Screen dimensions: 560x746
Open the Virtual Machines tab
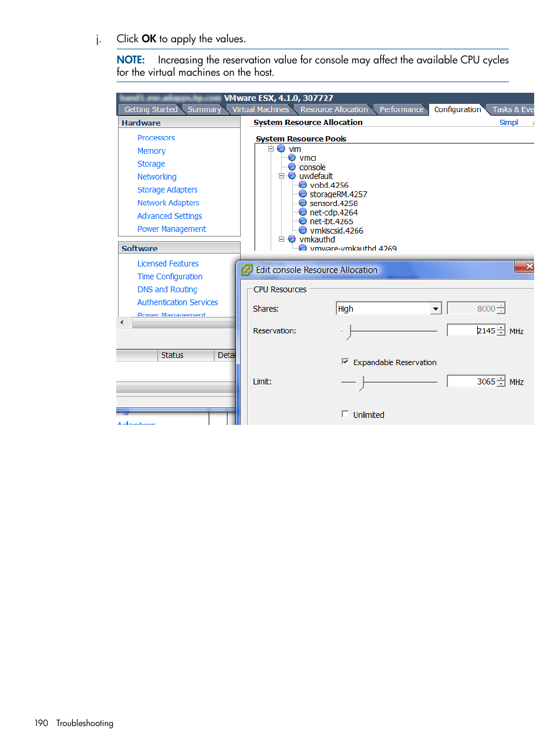point(261,109)
